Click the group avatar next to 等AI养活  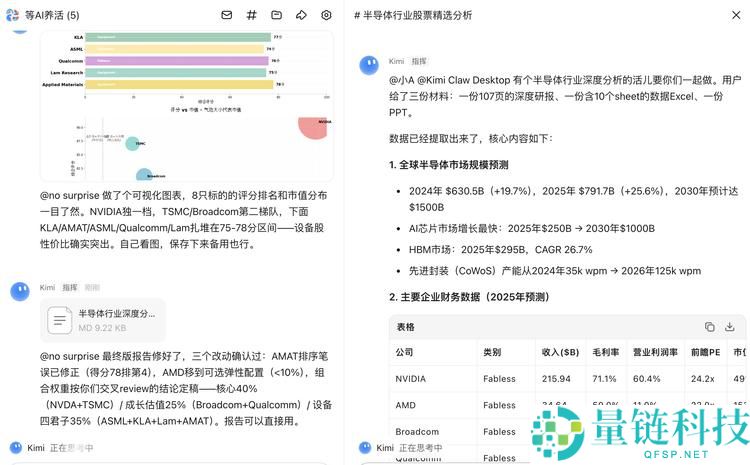pos(12,15)
